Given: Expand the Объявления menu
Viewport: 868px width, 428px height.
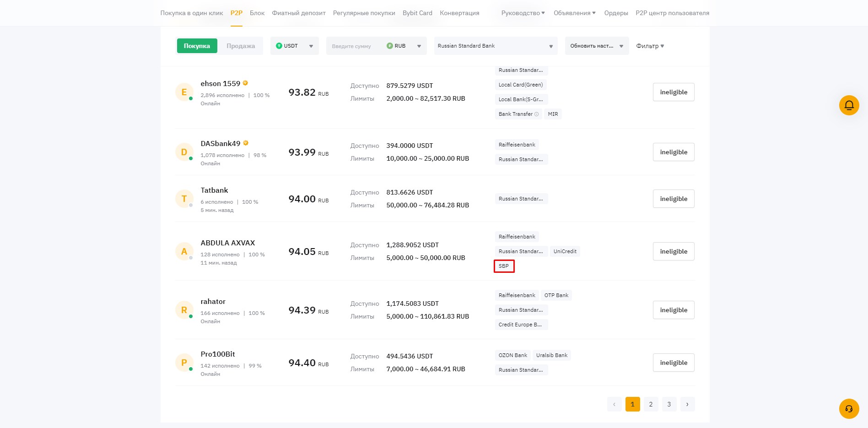Looking at the screenshot, I should point(575,13).
